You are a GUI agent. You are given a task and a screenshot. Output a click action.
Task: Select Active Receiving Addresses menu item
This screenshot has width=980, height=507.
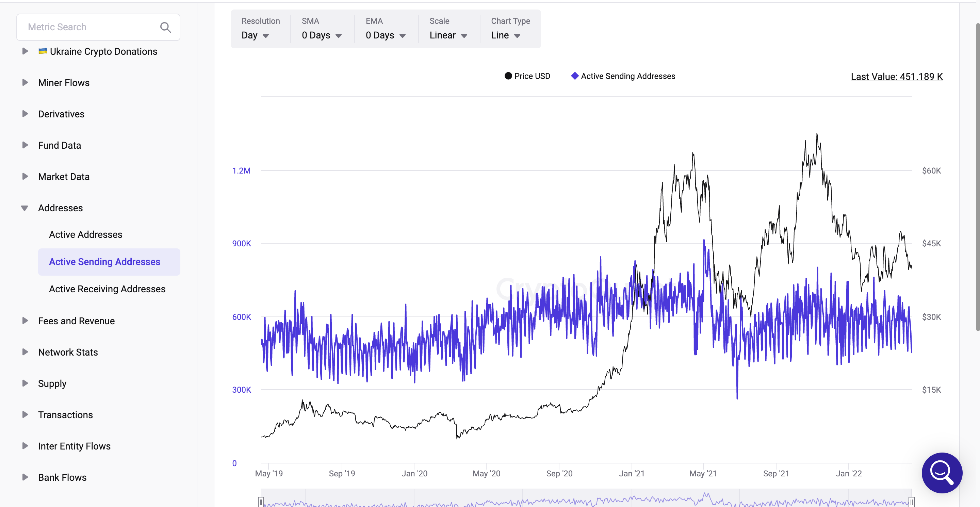(x=107, y=289)
